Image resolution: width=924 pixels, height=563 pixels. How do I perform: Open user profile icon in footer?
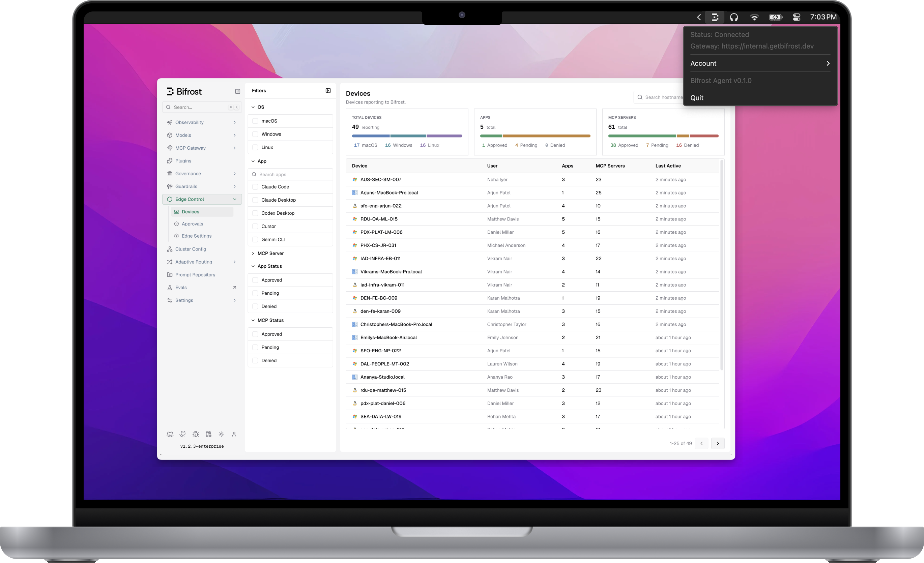click(x=234, y=434)
